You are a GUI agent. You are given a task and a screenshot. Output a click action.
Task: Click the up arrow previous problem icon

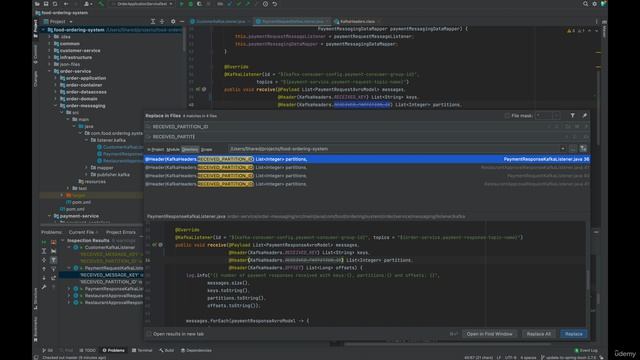click(44, 269)
